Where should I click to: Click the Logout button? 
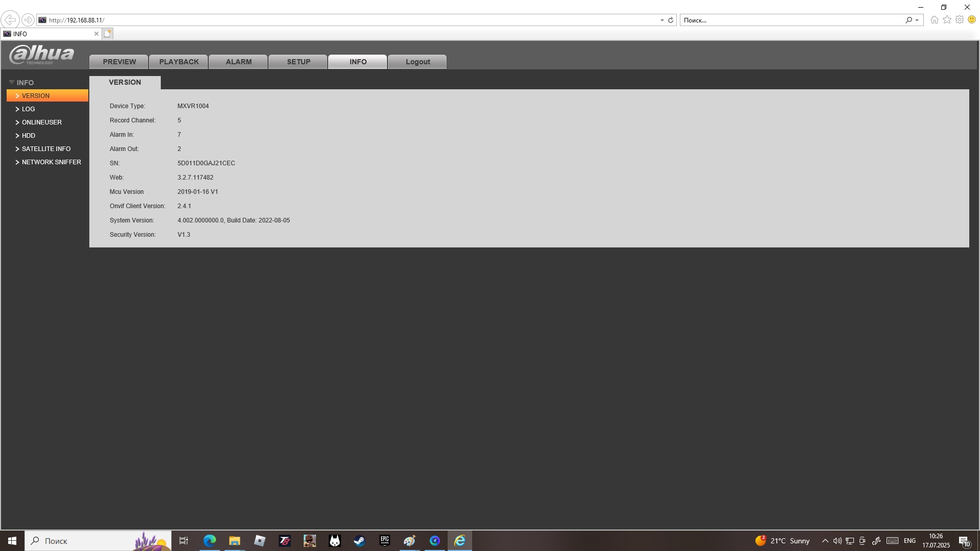point(418,62)
